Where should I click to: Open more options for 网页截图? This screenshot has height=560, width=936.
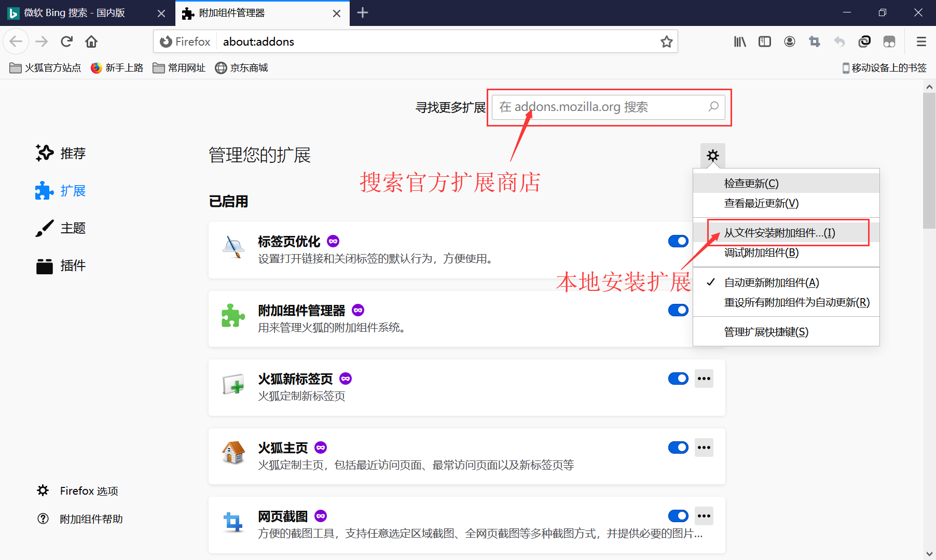pos(704,515)
